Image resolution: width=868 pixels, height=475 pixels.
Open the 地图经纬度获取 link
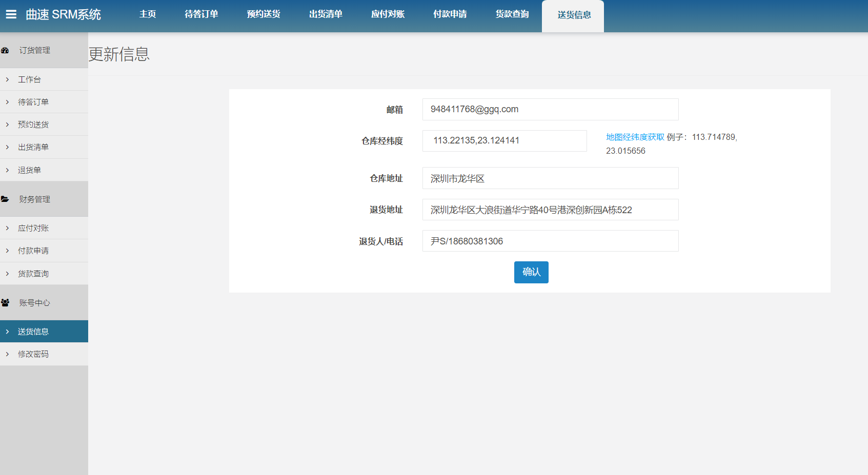635,137
